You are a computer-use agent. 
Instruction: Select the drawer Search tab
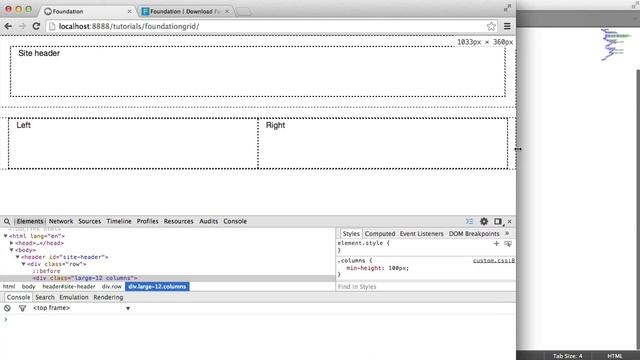(x=44, y=297)
